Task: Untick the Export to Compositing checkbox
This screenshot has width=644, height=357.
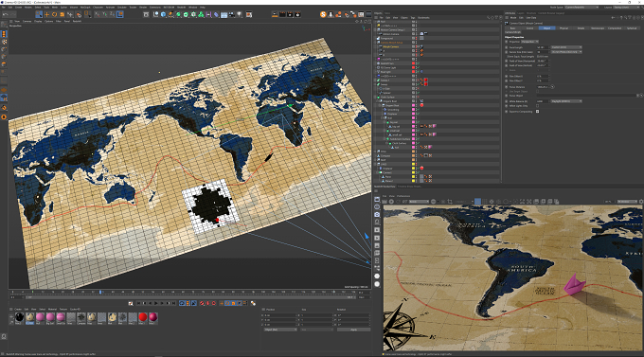Action: pyautogui.click(x=537, y=112)
